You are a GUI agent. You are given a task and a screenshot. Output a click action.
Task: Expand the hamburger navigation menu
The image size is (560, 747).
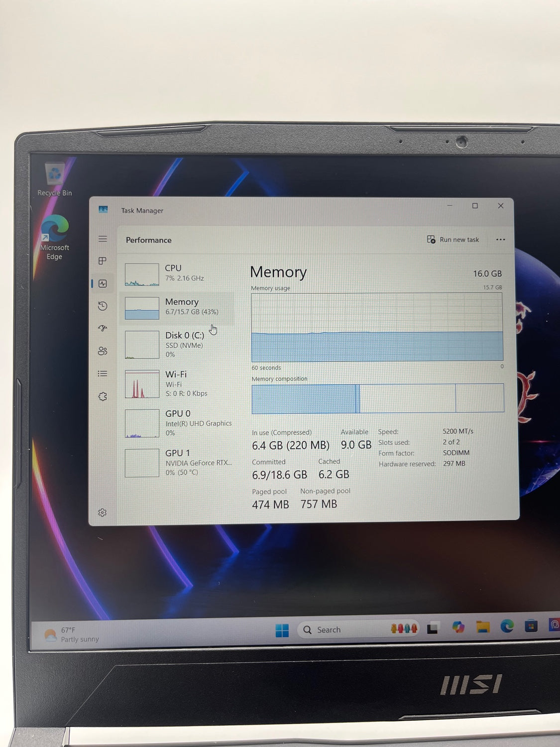click(103, 239)
